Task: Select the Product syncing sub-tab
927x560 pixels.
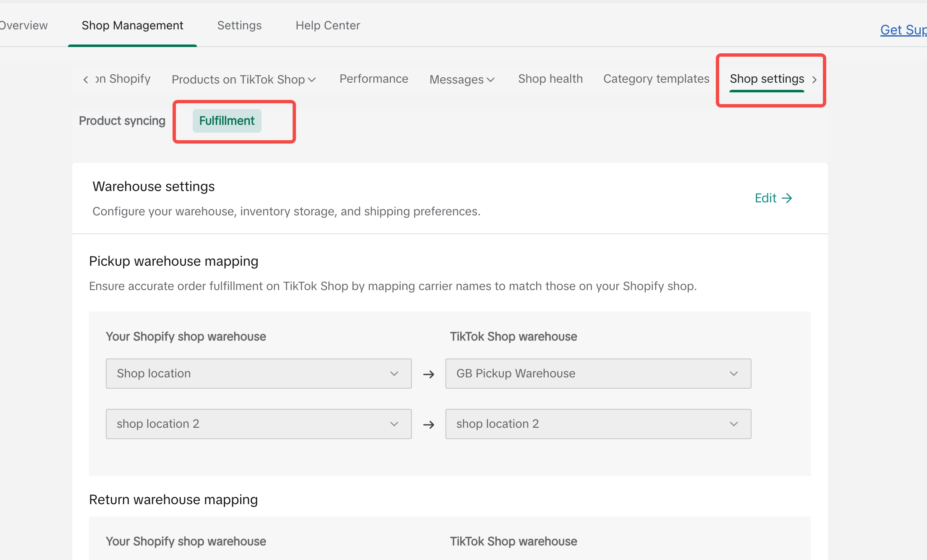Action: (122, 121)
